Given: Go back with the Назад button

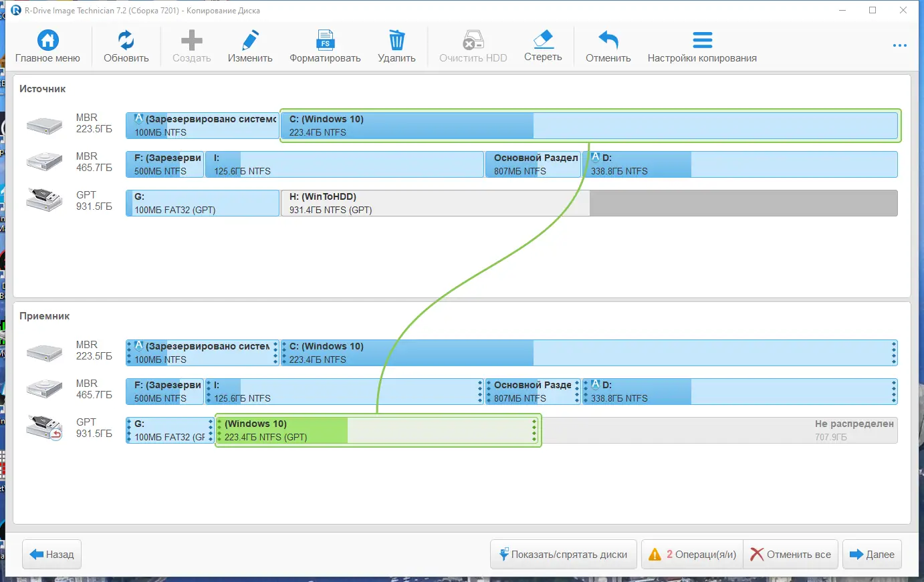Looking at the screenshot, I should [x=52, y=555].
